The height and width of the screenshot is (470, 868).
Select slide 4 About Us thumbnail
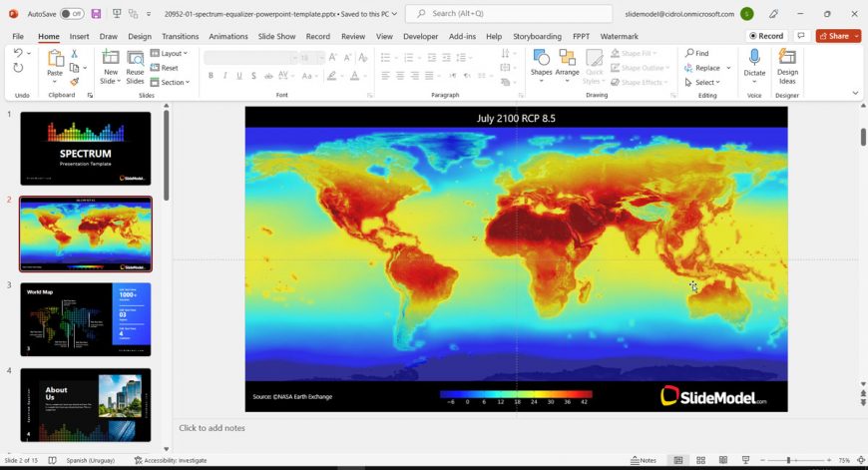(86, 405)
